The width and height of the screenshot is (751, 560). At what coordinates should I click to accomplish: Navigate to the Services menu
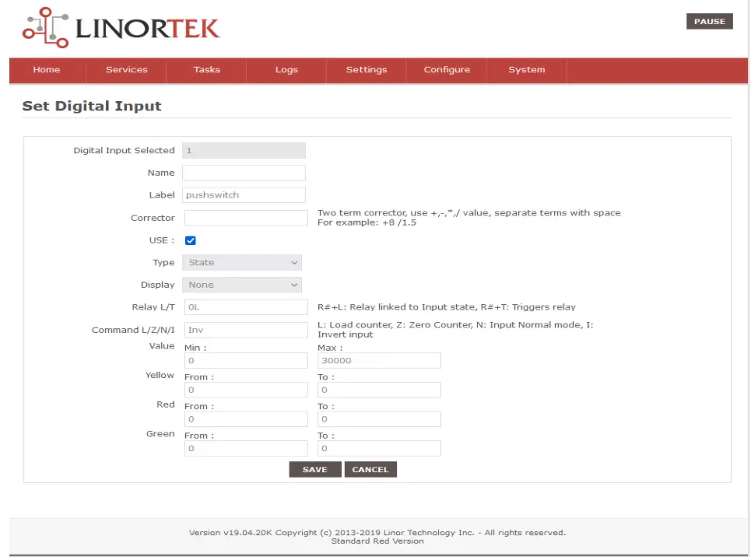pos(125,70)
